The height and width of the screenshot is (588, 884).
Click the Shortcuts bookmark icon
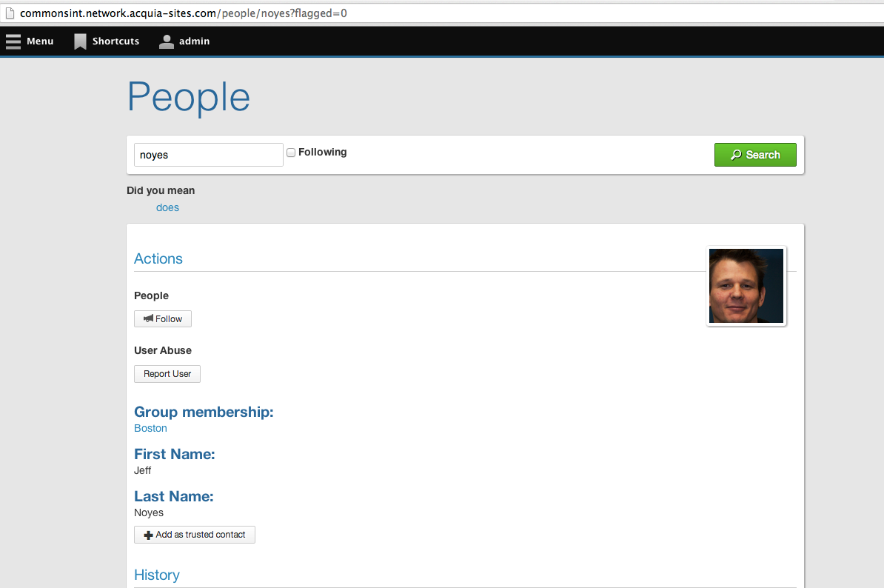pos(79,41)
